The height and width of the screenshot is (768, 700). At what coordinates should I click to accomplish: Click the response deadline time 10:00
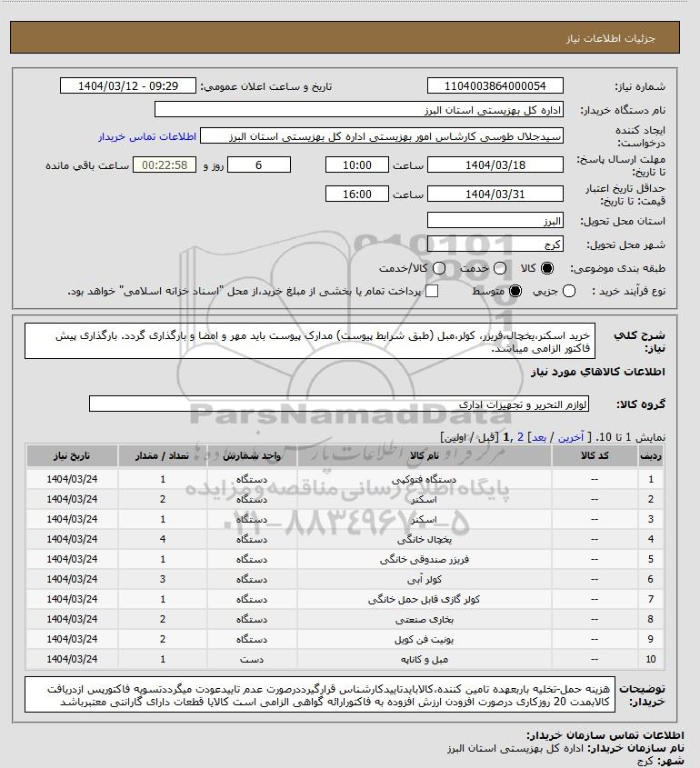pos(357,165)
